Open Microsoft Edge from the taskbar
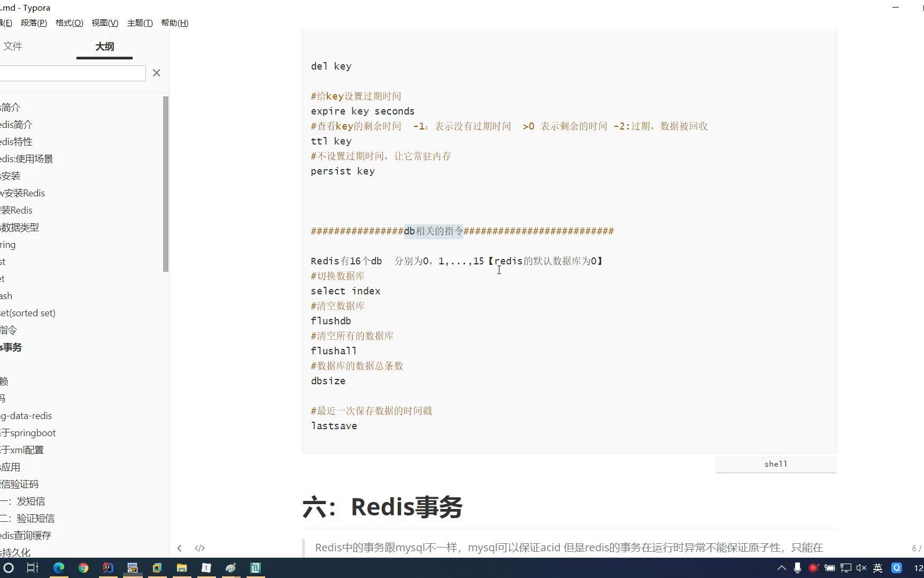924x578 pixels. tap(59, 568)
